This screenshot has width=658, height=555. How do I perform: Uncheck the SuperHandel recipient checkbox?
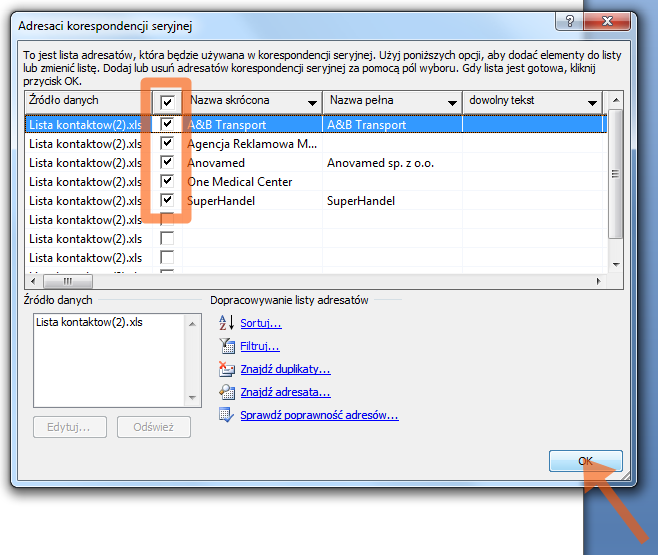coord(167,201)
